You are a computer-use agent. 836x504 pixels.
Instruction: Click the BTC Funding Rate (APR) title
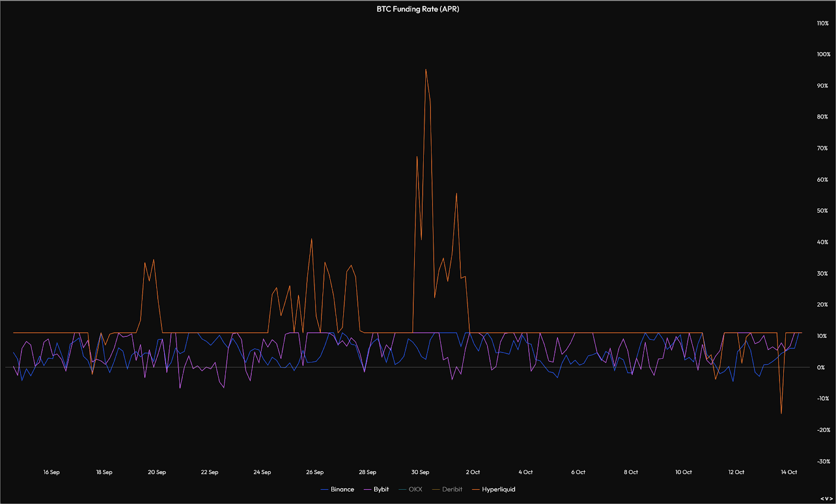[418, 9]
